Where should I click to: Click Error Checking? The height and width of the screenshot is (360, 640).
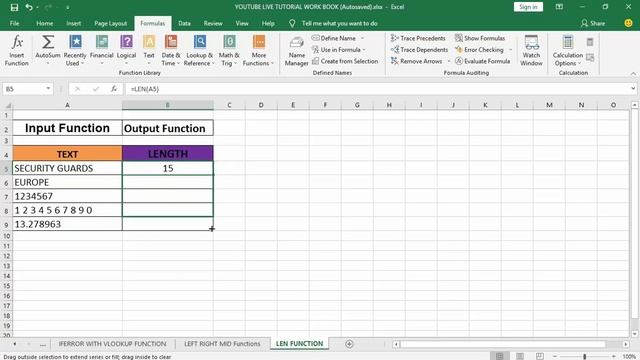coord(480,49)
